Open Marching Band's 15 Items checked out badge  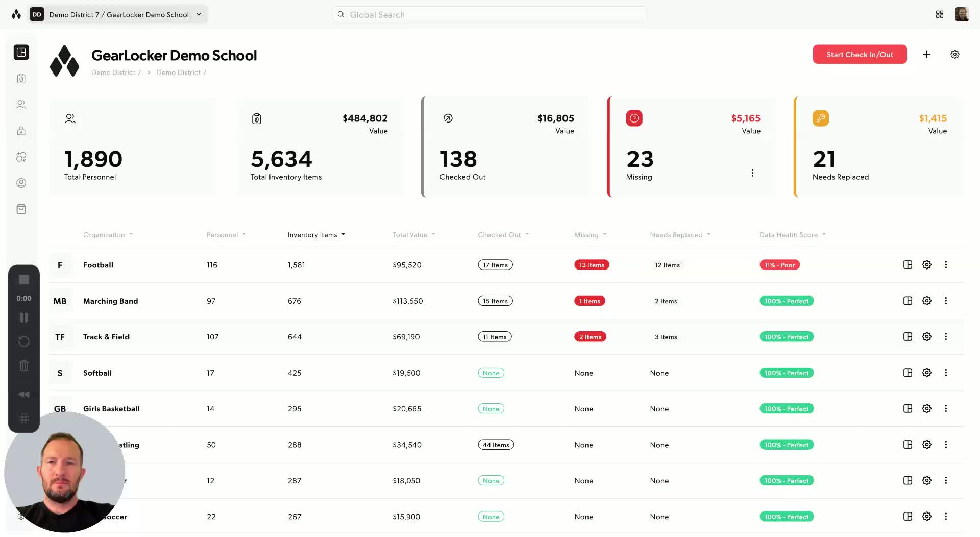click(x=495, y=301)
